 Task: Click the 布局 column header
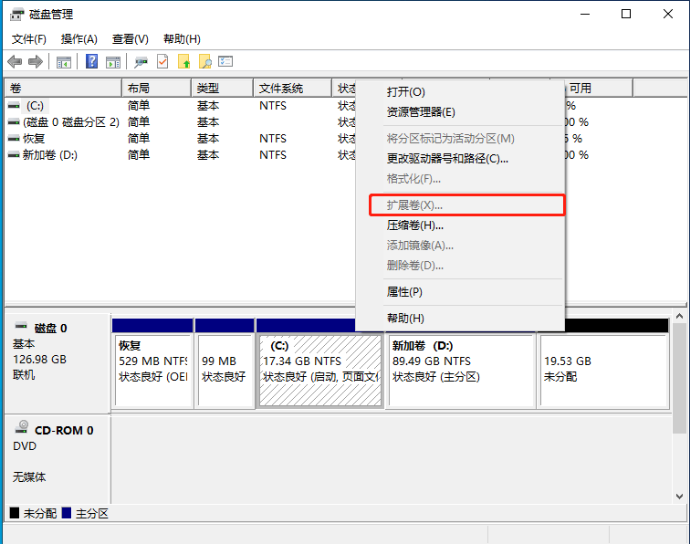coord(138,88)
